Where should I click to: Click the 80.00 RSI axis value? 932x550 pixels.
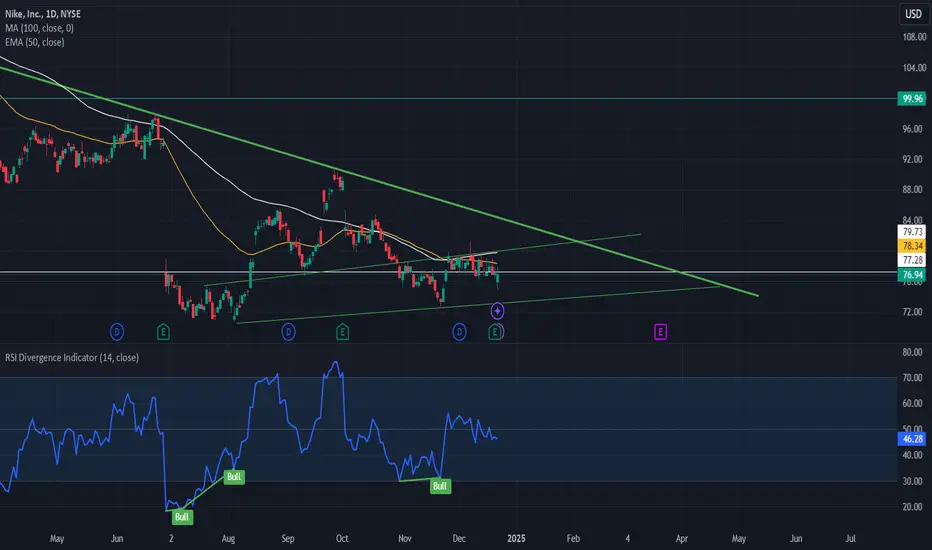coord(914,352)
